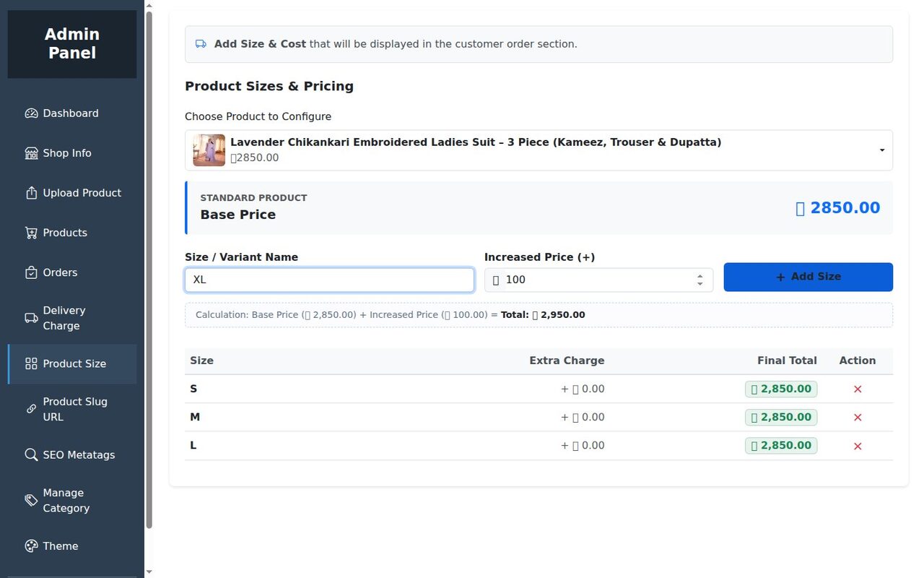Click the sidebar scroll up arrow
The width and height of the screenshot is (924, 578).
149,5
